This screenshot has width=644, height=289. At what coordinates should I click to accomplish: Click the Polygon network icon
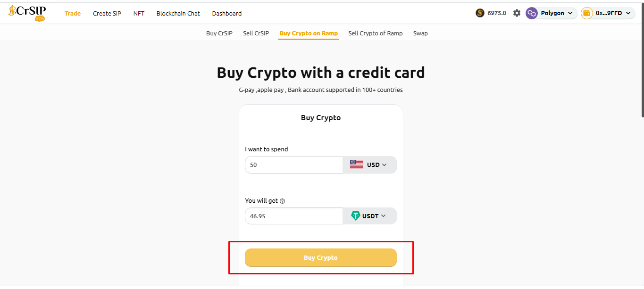click(532, 13)
